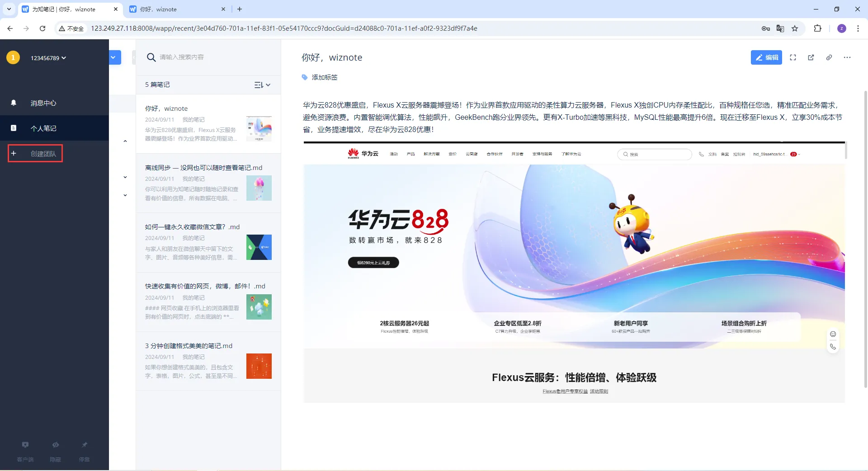Click thumbnail of 离线同步 note
Viewport: 868px width, 471px height.
(259, 188)
